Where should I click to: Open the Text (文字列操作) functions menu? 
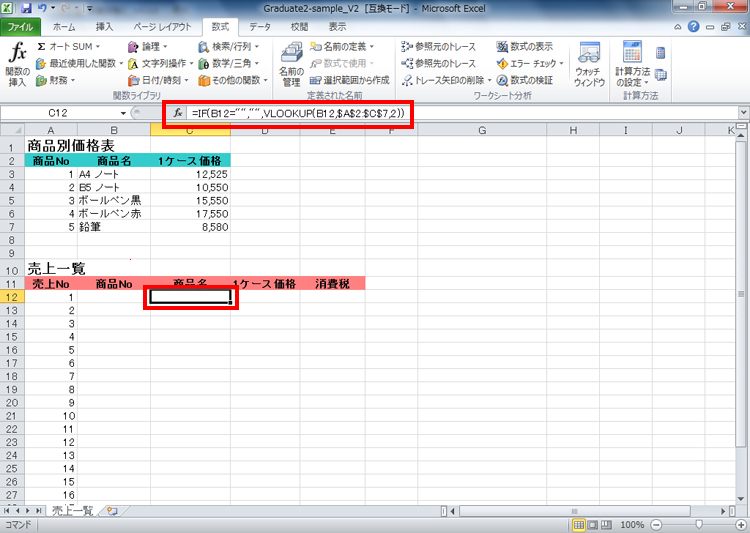[161, 63]
